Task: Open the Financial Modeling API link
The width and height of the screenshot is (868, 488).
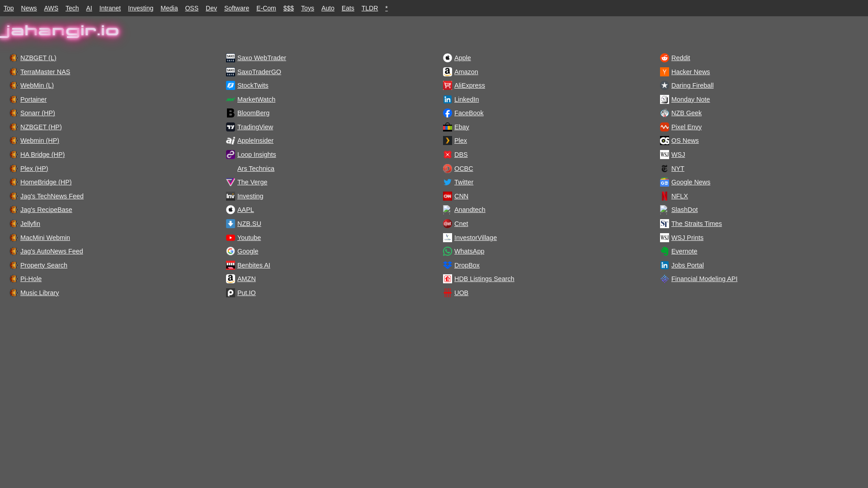Action: pos(704,279)
